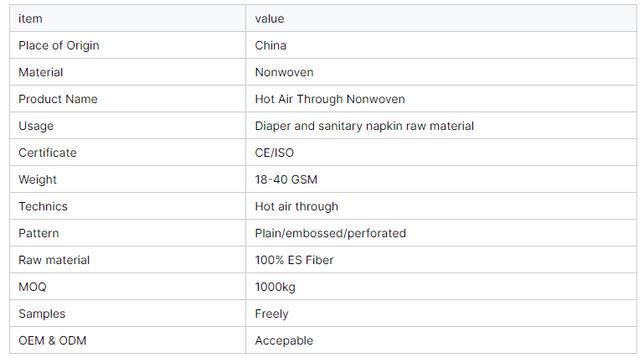Viewport: 644px width, 358px height.
Task: Select 'Hot Air Through Nonwoven' text
Action: tap(330, 99)
